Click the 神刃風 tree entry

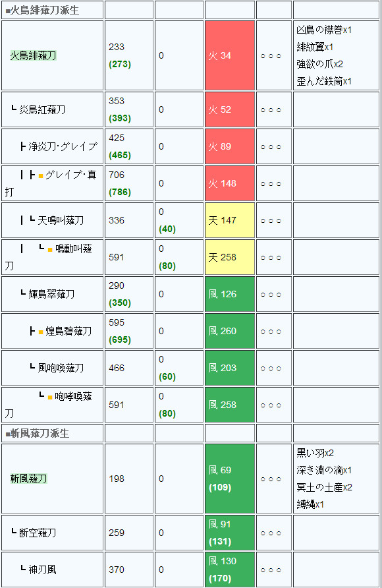tap(42, 570)
